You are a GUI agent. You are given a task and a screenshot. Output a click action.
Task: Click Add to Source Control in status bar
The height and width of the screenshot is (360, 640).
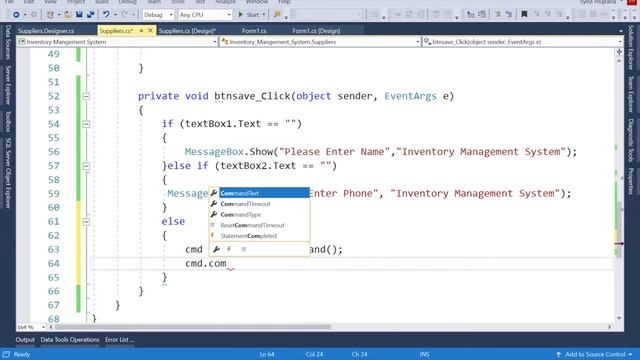click(595, 354)
